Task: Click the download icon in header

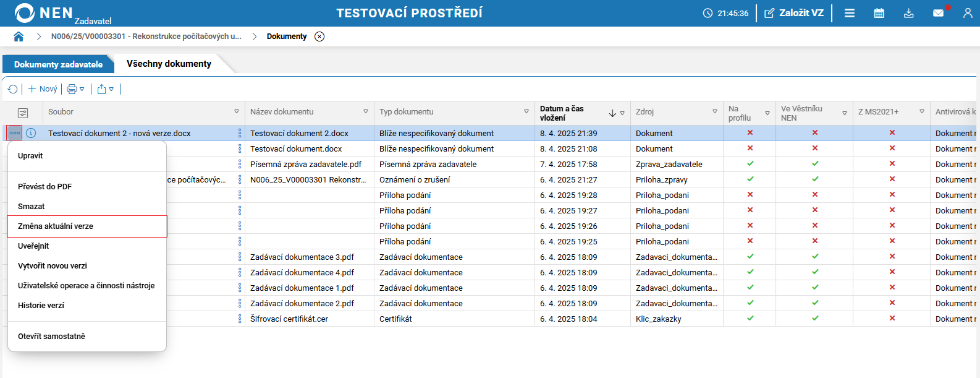Action: 908,13
